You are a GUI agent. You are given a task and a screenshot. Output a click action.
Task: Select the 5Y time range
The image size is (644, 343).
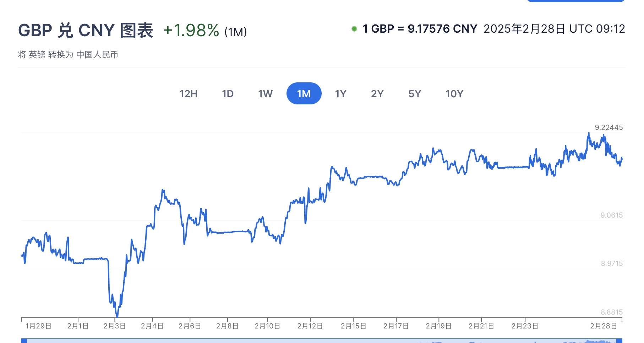[x=414, y=94]
